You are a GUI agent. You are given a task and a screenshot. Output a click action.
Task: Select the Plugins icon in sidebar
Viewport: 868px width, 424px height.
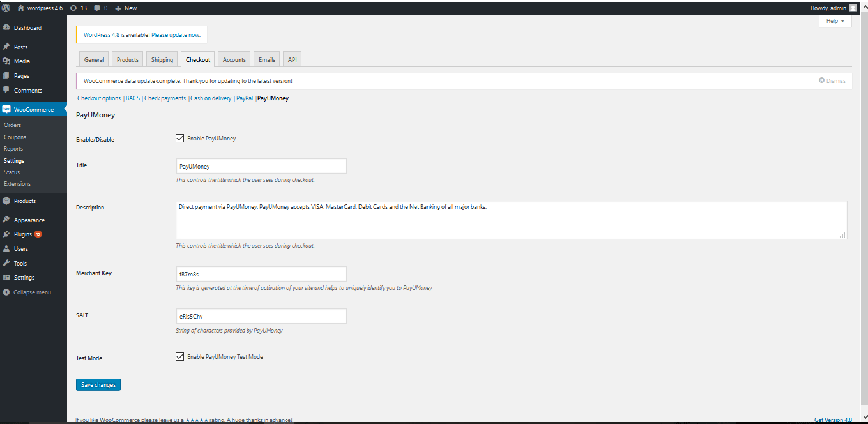tap(6, 234)
